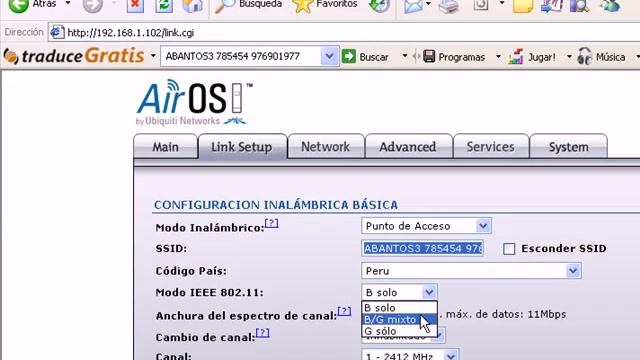Expand the Jugar! dropdown arrow

(x=569, y=56)
